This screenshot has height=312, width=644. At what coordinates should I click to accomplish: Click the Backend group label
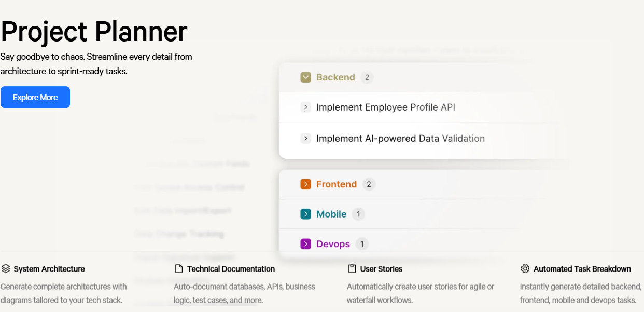click(335, 77)
